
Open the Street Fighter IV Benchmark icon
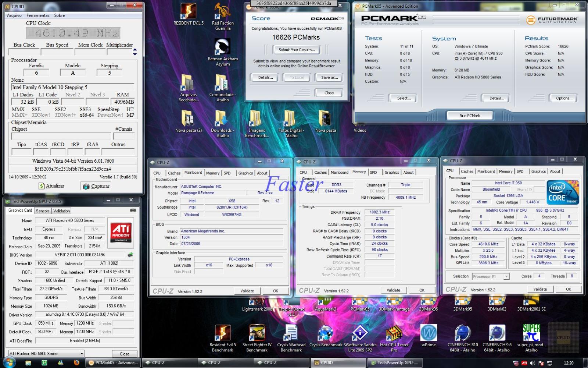tap(257, 339)
